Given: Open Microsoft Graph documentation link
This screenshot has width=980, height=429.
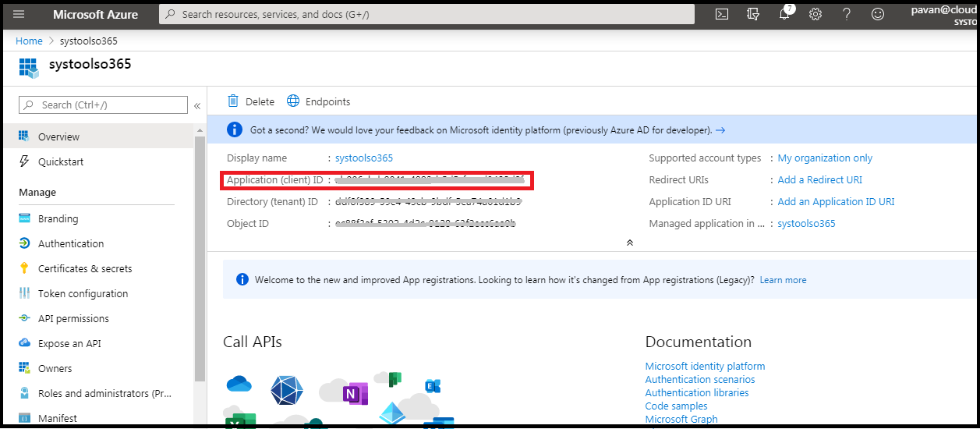Looking at the screenshot, I should click(681, 419).
